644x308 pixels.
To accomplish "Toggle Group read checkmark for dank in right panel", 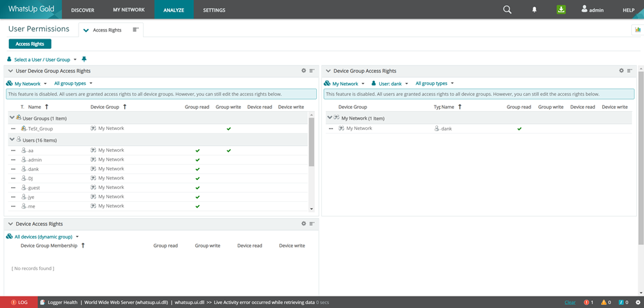I will pos(520,129).
